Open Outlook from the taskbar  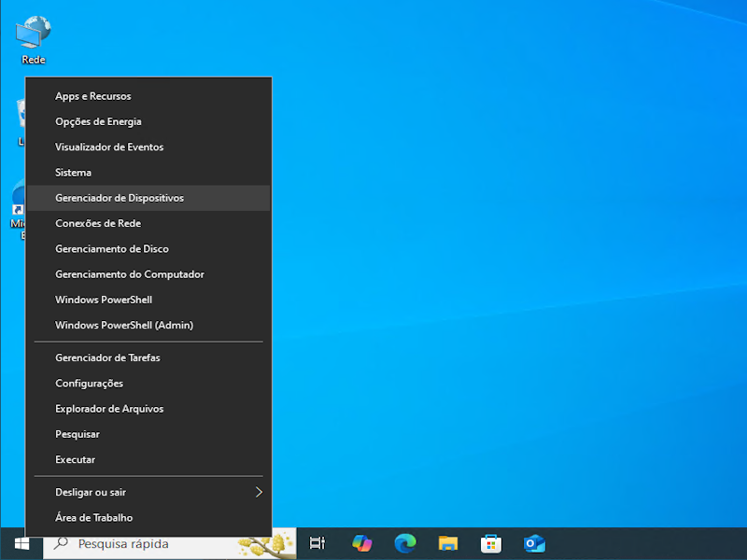click(534, 543)
